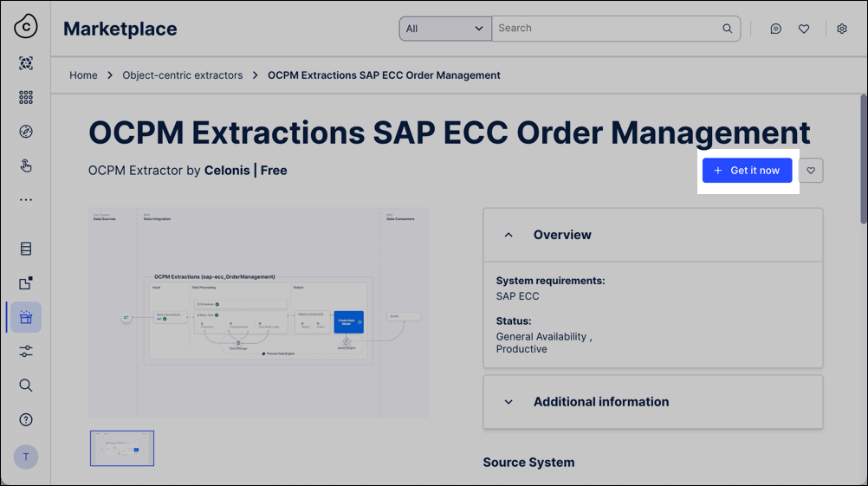This screenshot has height=486, width=868.
Task: Click the Get it now button
Action: click(x=747, y=171)
